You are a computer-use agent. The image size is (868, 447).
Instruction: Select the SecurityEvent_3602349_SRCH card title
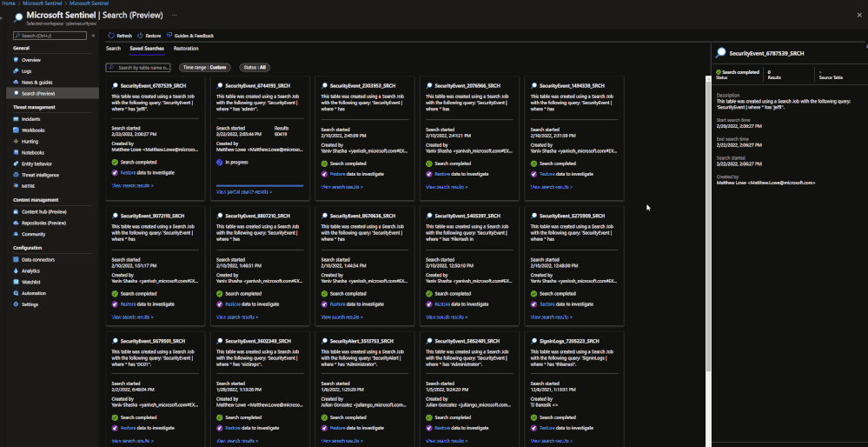pyautogui.click(x=257, y=341)
